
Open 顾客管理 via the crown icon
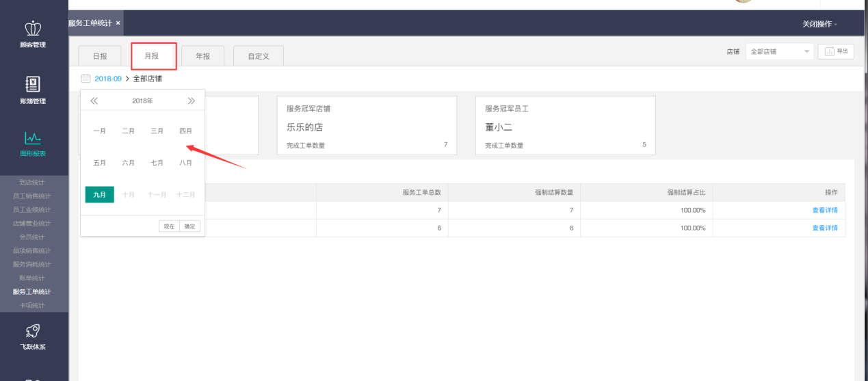tap(33, 29)
